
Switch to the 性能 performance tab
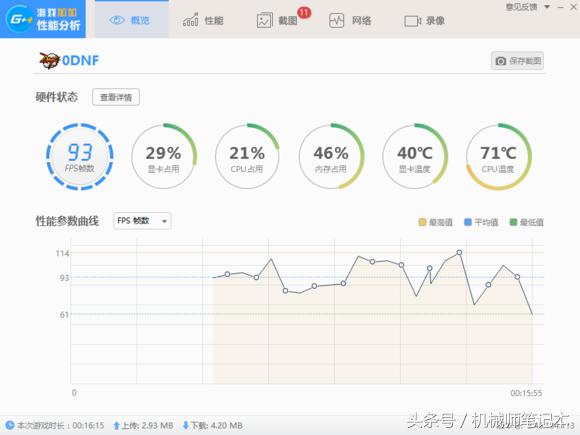click(203, 20)
